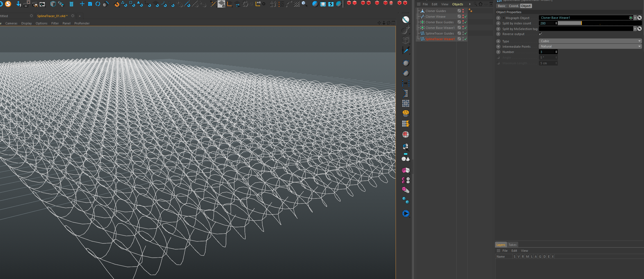Screen dimensions: 644x279
Task: Toggle the visibility dots for Cloner Base Weave1
Action: coord(463,28)
